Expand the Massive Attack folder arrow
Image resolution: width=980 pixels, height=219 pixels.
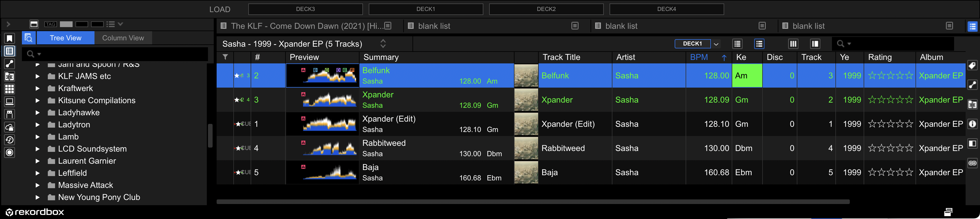(x=37, y=185)
